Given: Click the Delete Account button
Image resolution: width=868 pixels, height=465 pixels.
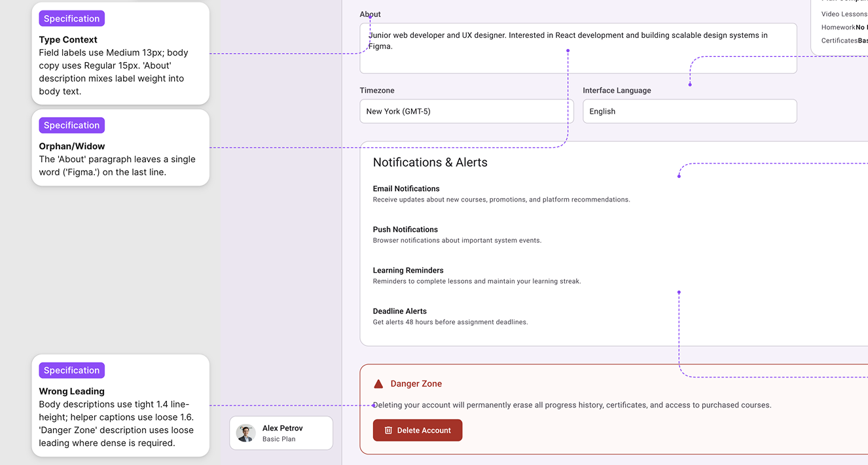Looking at the screenshot, I should click(x=418, y=430).
